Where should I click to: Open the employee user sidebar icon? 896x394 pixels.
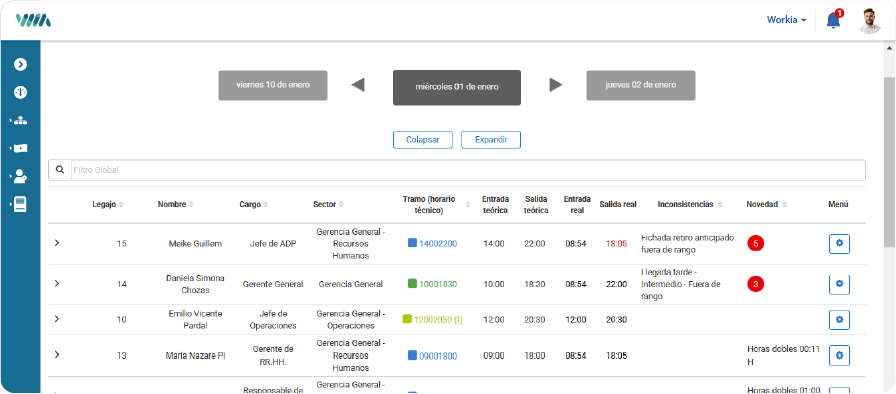click(19, 176)
